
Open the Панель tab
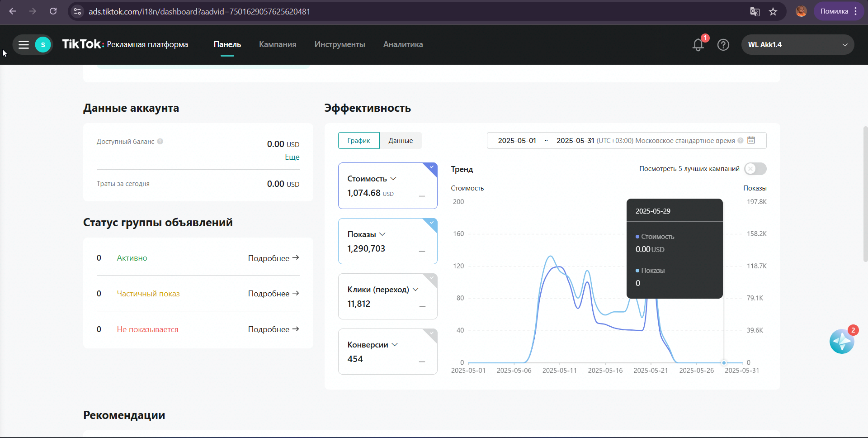[x=227, y=44]
